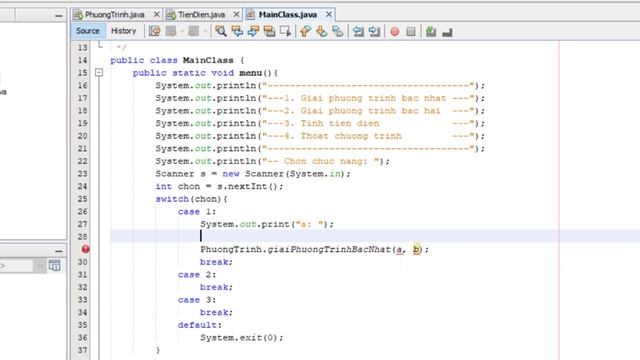
Task: Click Previous Bookmark icon
Action: tap(305, 31)
